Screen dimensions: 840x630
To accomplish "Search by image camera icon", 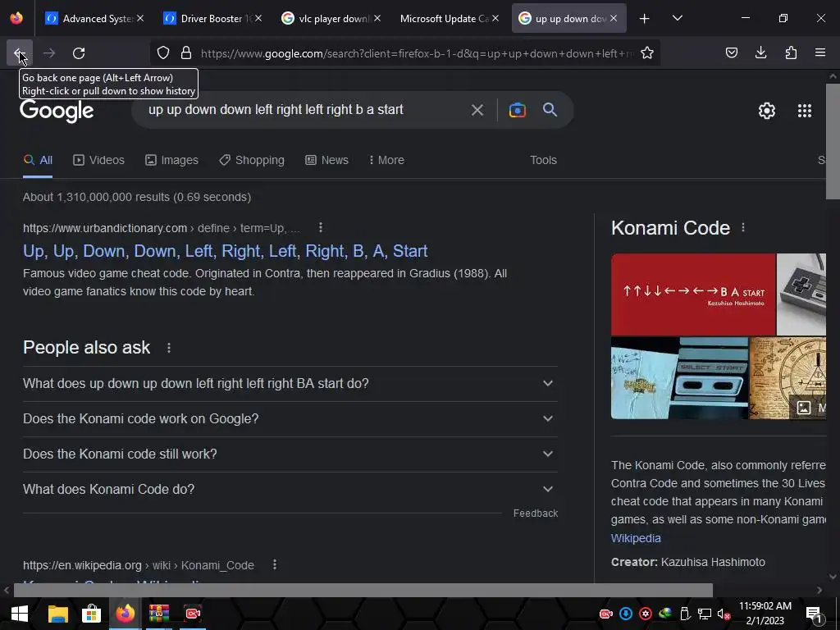I will (517, 110).
